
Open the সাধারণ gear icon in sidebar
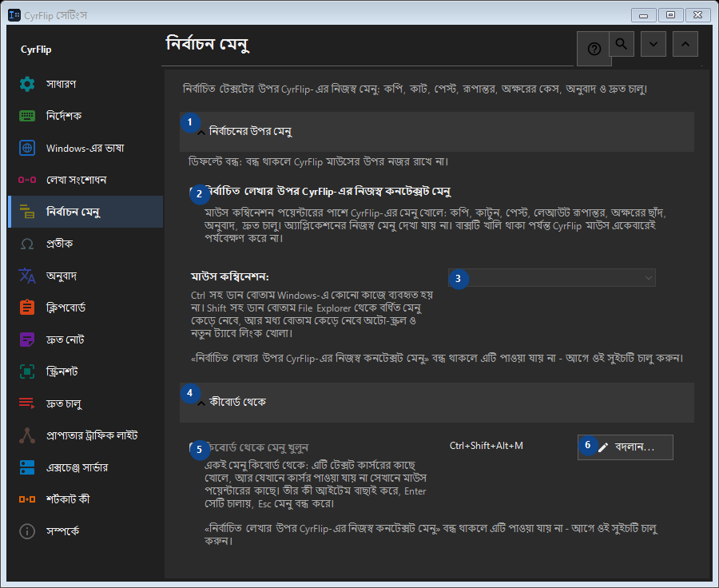click(27, 85)
